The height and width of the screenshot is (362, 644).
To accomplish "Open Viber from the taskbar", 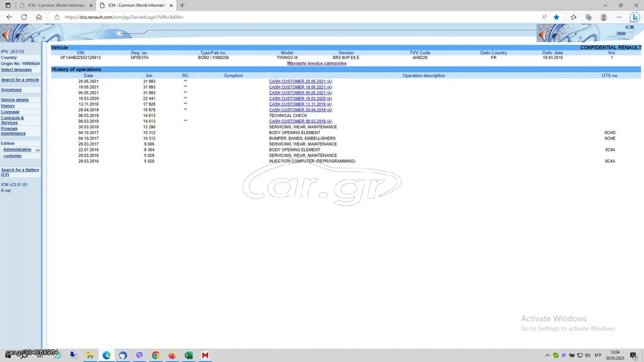I will 139,355.
